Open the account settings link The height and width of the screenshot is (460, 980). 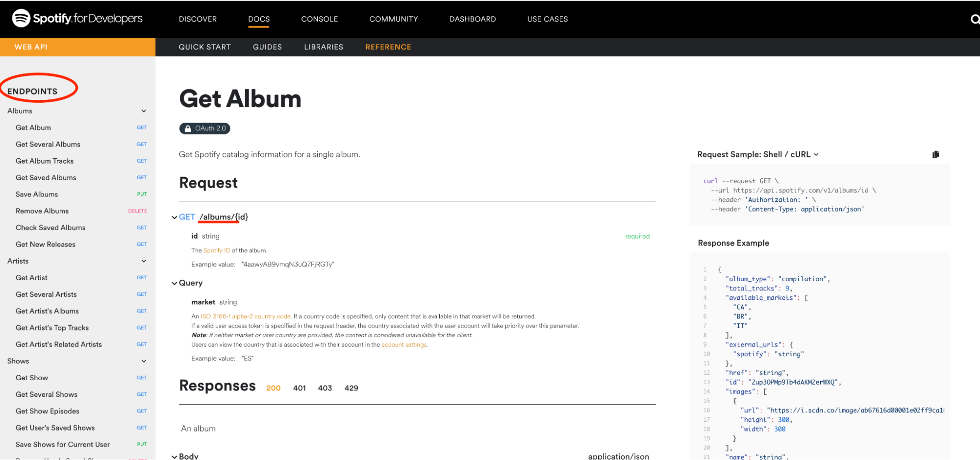click(x=404, y=345)
